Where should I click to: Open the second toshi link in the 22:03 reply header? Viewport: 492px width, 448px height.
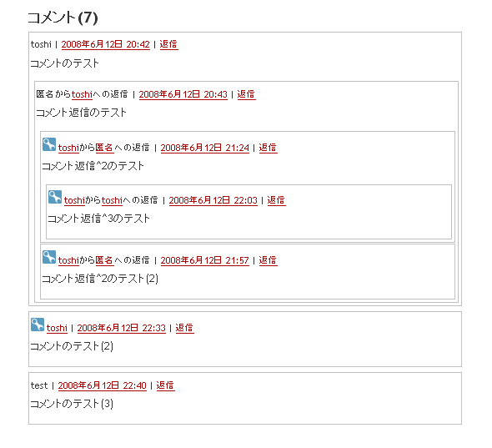click(112, 200)
